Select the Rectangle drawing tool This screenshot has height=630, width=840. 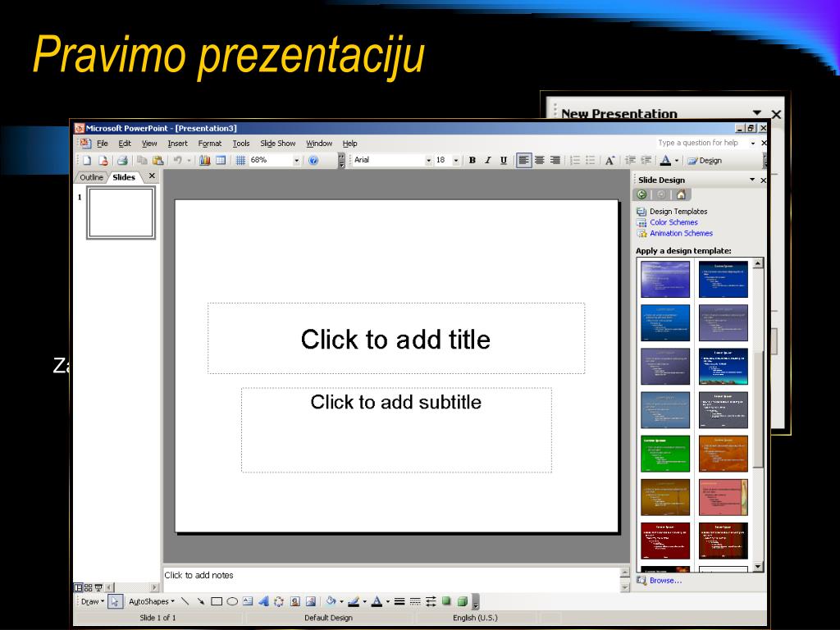tap(217, 601)
